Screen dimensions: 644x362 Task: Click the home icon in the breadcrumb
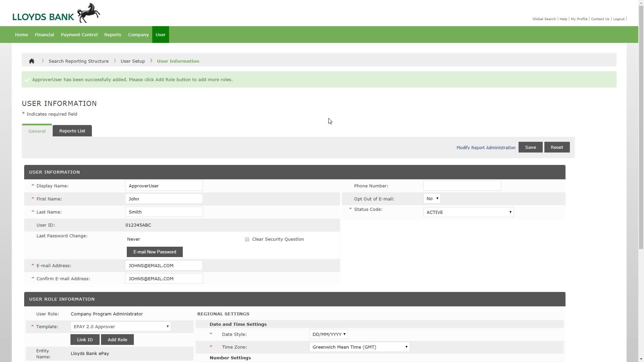point(32,61)
